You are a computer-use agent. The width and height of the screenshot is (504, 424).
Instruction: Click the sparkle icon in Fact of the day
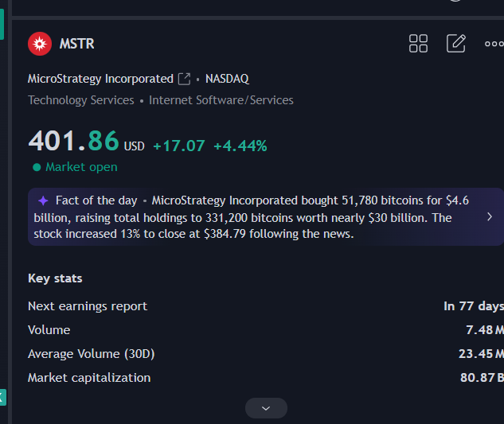point(43,200)
